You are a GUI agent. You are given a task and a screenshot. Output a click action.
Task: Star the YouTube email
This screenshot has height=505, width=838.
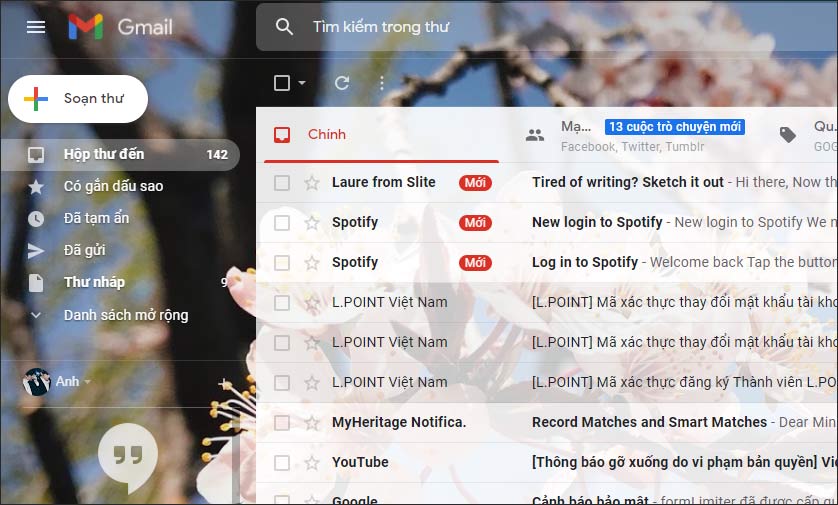pyautogui.click(x=312, y=463)
